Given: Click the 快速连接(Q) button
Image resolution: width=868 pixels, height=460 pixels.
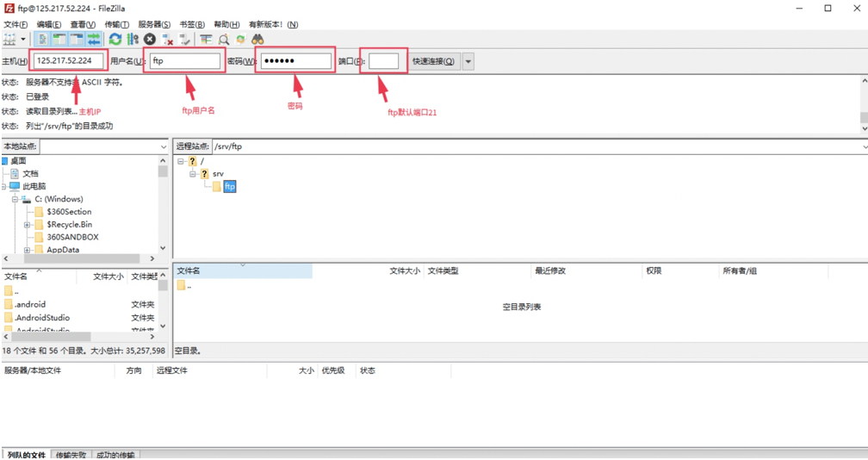Looking at the screenshot, I should click(x=433, y=61).
